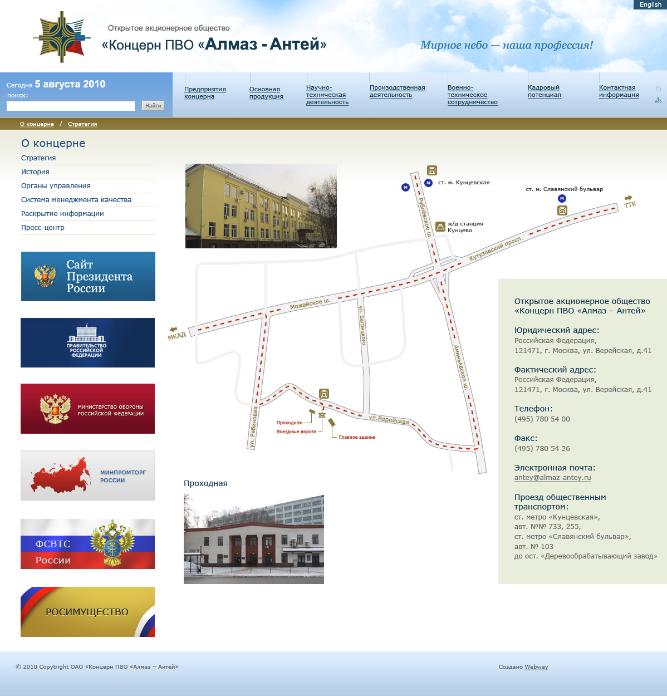
Task: Open Раскрытие информации sidebar link
Action: coord(63,214)
